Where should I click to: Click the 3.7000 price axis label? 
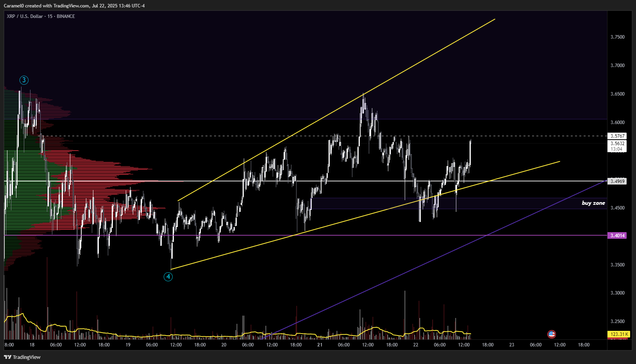tap(617, 66)
